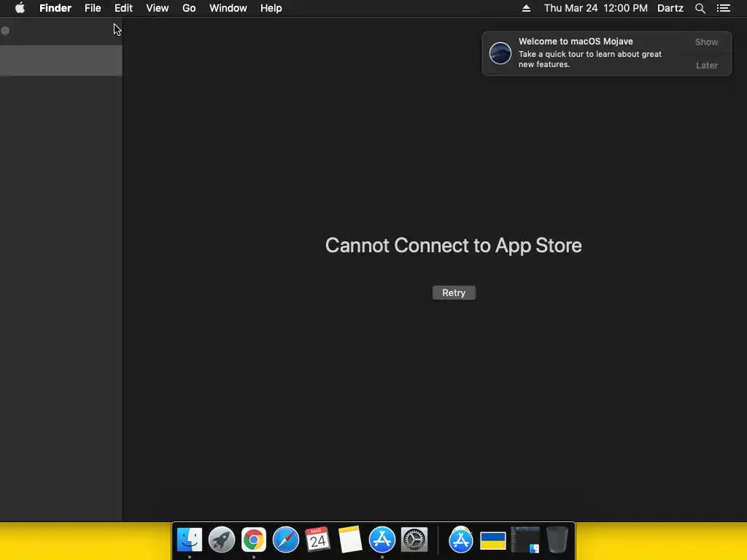Open Calendar from the Dock
This screenshot has height=560, width=747.
click(318, 540)
